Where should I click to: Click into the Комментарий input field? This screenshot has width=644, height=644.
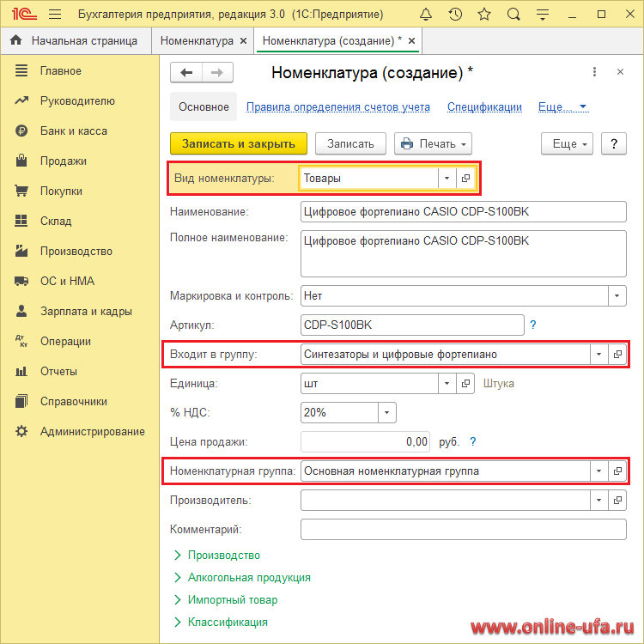click(x=463, y=529)
